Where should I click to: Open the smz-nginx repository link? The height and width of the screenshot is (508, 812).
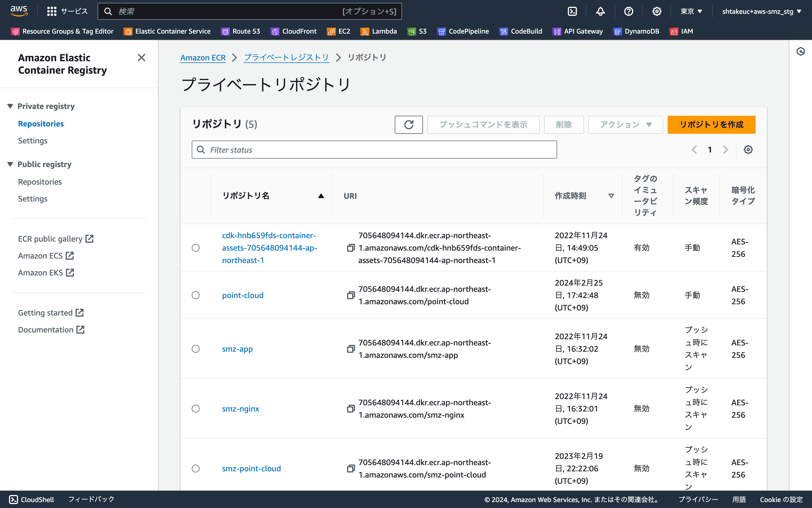pyautogui.click(x=240, y=409)
